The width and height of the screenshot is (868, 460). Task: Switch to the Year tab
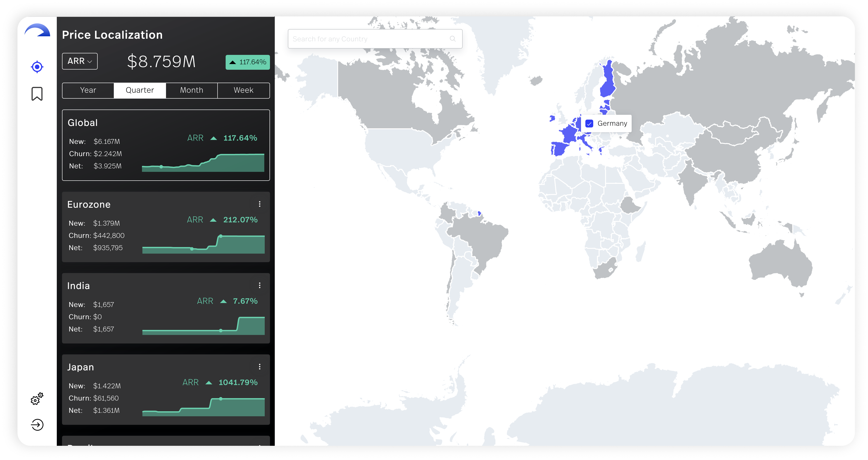(88, 90)
